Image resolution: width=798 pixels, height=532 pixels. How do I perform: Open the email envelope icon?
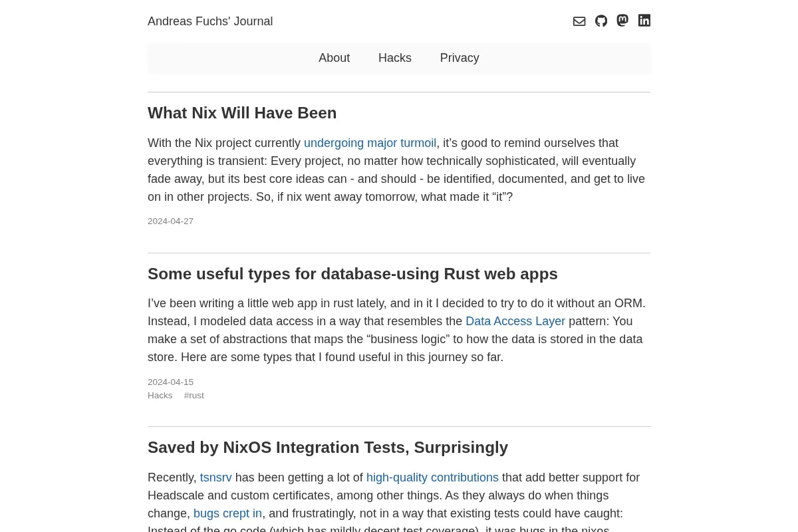click(579, 21)
